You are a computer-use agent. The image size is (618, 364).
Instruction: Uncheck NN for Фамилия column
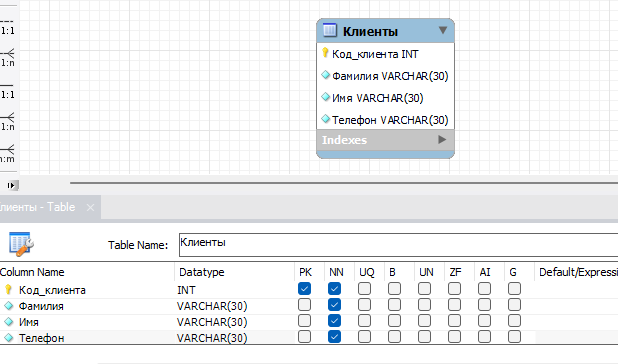point(334,305)
